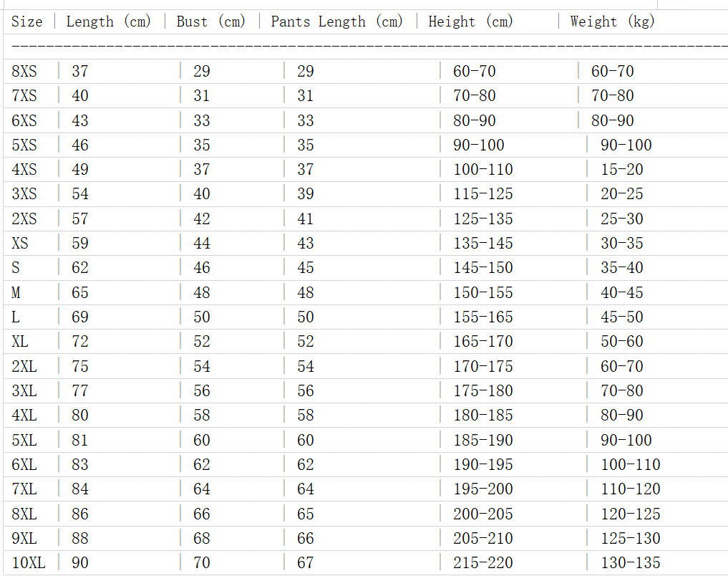
Task: Click bust value 44 in XS row
Action: click(x=202, y=244)
